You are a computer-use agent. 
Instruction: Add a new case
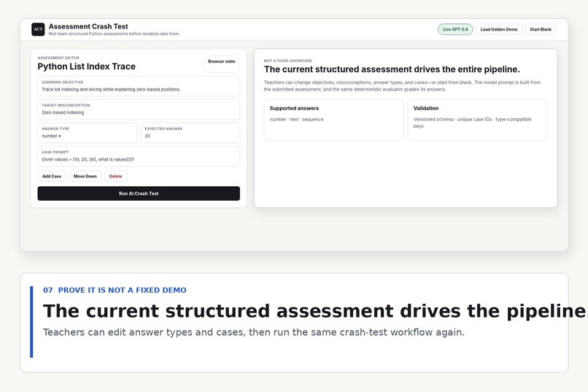(x=52, y=177)
